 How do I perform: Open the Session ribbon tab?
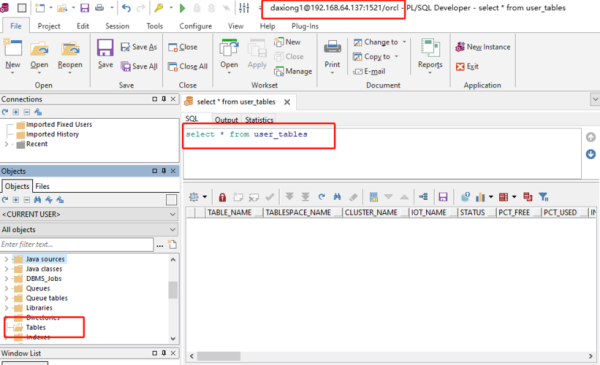[117, 26]
